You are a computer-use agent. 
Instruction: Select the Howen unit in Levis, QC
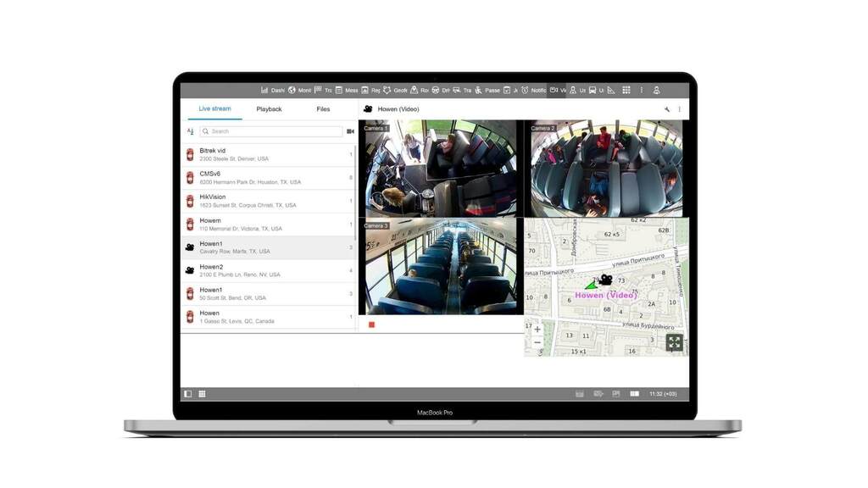pos(268,317)
